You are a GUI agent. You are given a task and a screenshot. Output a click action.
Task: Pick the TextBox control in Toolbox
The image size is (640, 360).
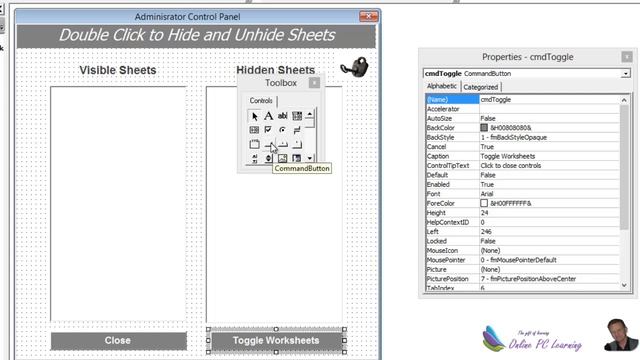click(x=282, y=116)
